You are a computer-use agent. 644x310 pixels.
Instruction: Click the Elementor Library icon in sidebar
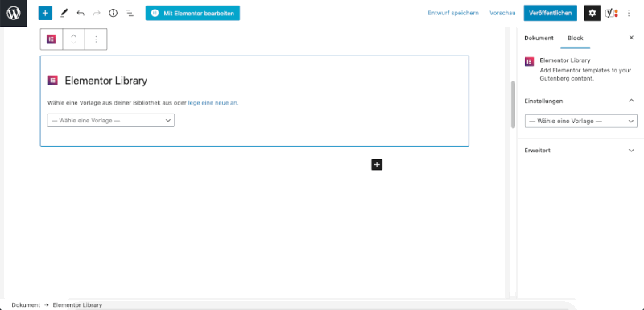coord(530,62)
